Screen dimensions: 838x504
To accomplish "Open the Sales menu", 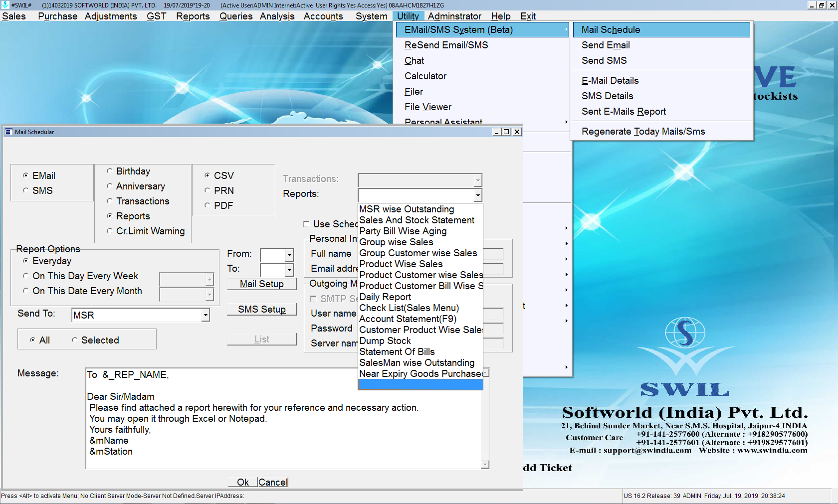I will (14, 16).
